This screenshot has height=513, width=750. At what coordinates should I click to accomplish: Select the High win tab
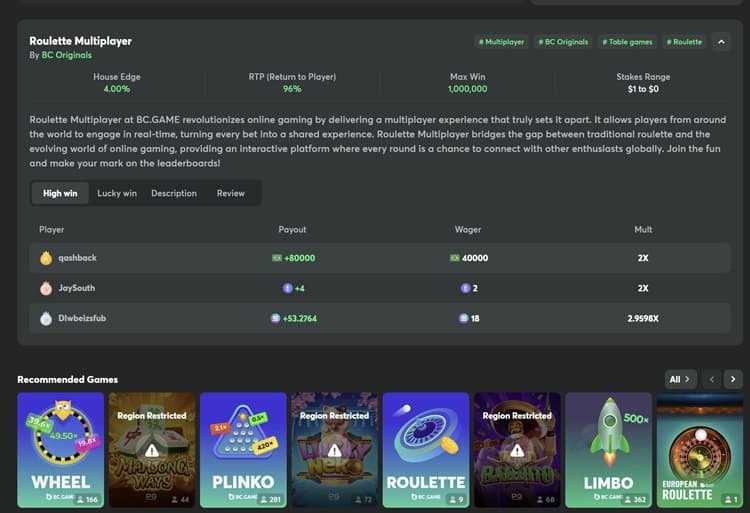point(60,193)
